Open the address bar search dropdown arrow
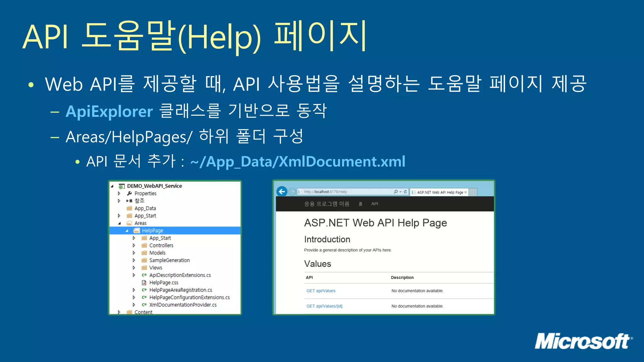The image size is (644, 362). pyautogui.click(x=400, y=192)
